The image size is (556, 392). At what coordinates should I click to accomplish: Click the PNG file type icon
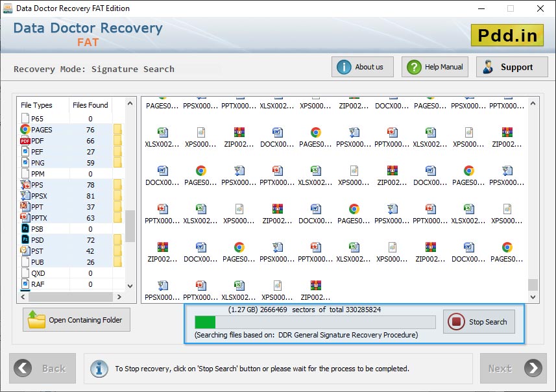[x=25, y=163]
